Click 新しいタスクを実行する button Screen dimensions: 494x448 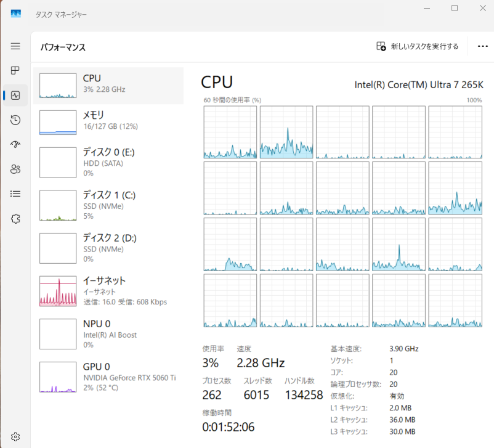(418, 46)
